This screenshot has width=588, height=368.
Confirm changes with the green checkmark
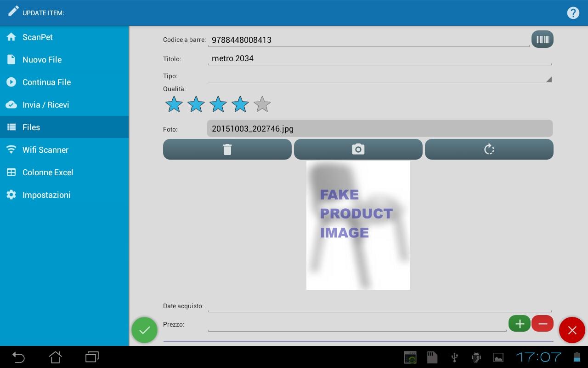click(x=144, y=330)
